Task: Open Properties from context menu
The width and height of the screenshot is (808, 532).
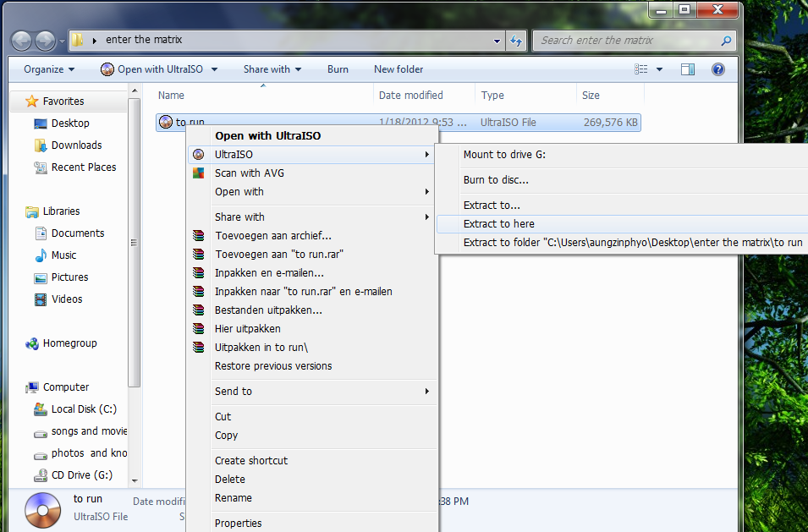Action: tap(313, 523)
